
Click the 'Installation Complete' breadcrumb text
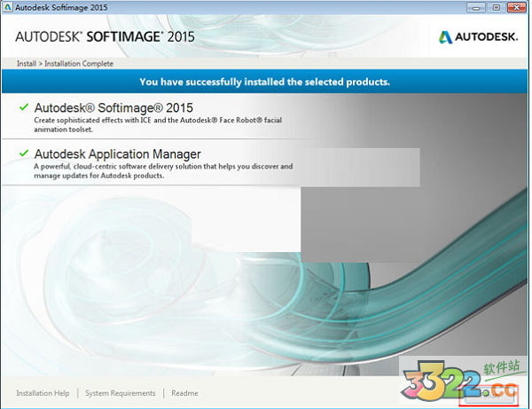(79, 64)
